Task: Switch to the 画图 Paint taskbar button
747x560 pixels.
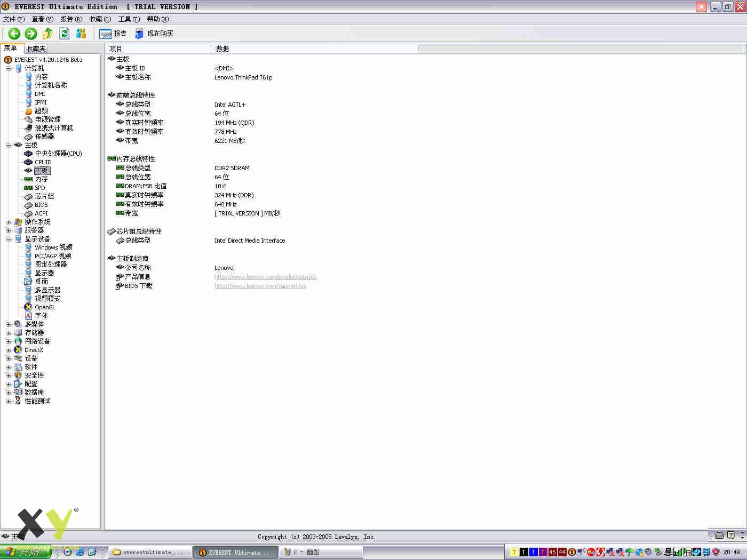Action: 321,552
